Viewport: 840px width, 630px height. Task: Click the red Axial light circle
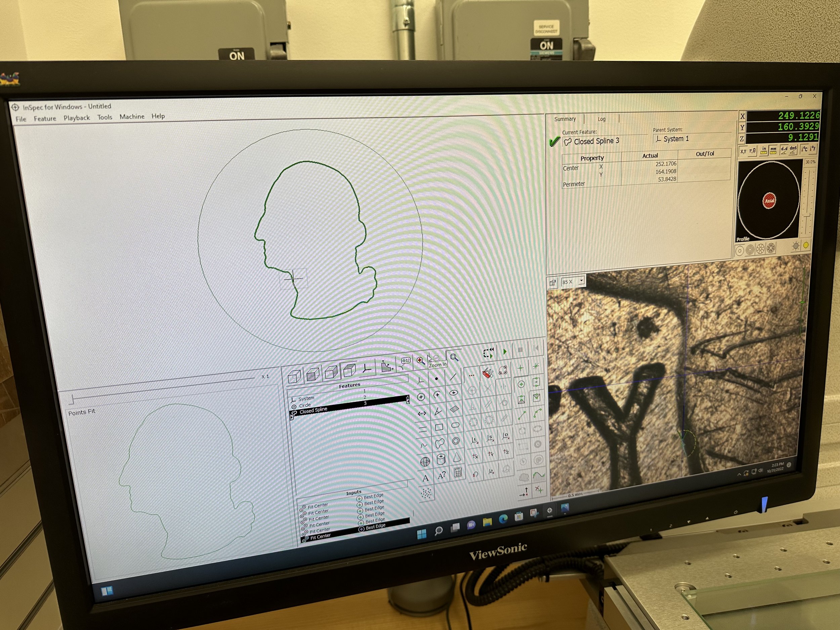(769, 201)
